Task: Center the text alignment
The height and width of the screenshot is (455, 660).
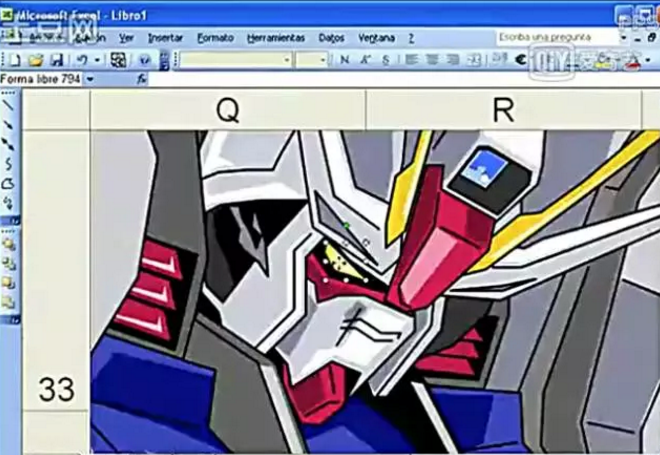Action: 432,60
